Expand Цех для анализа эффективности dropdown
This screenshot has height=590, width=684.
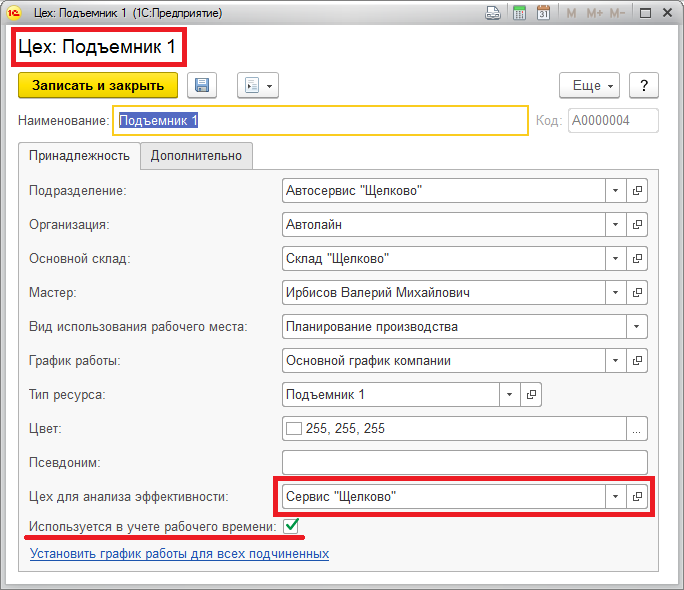(616, 497)
